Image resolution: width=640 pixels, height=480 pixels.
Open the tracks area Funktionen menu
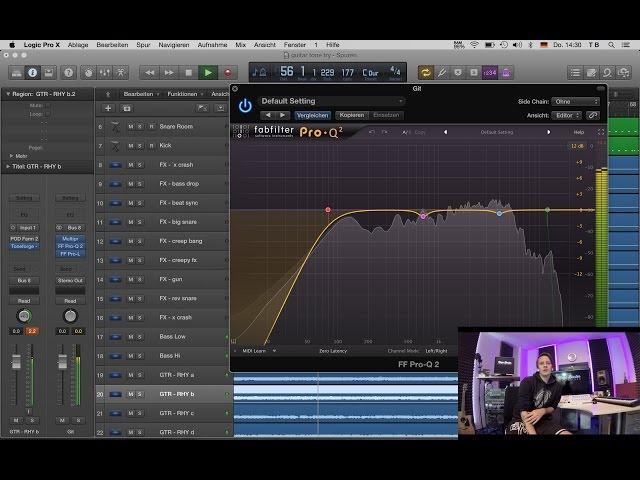point(185,94)
